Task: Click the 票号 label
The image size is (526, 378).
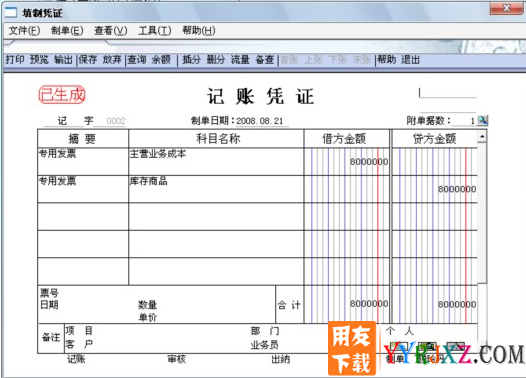Action: click(49, 293)
